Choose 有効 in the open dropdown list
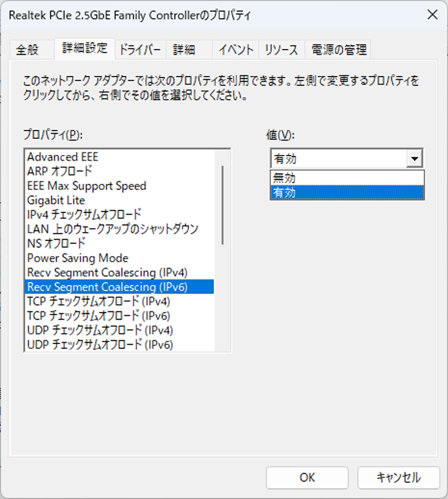Screen dimensions: 448x499 (347, 192)
